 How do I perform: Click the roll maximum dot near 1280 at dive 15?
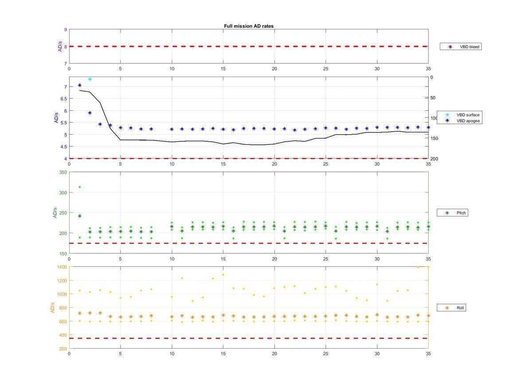223,275
